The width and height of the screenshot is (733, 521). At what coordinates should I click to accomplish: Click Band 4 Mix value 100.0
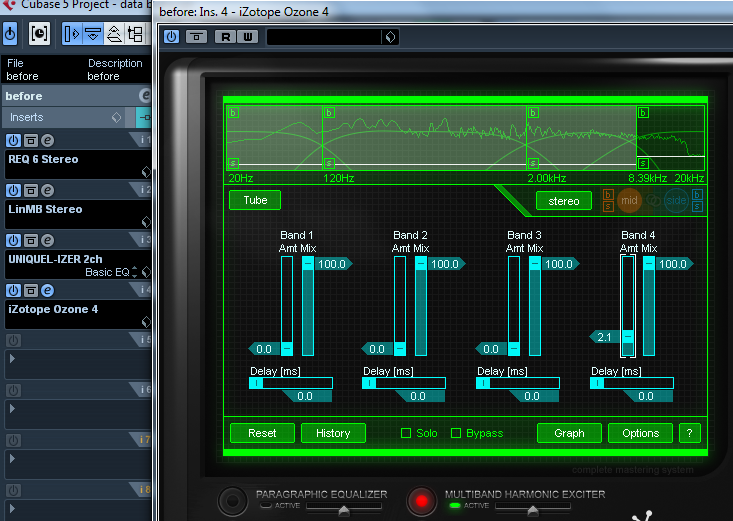coord(673,264)
